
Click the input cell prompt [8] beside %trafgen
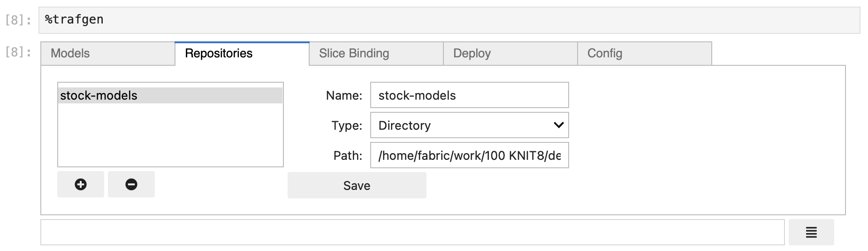[18, 20]
